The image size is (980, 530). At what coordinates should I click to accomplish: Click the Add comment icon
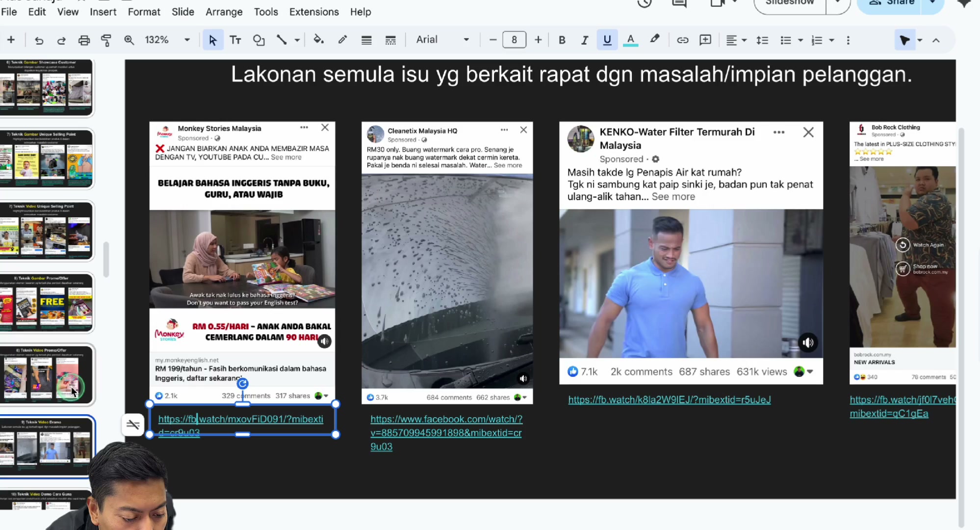(705, 40)
